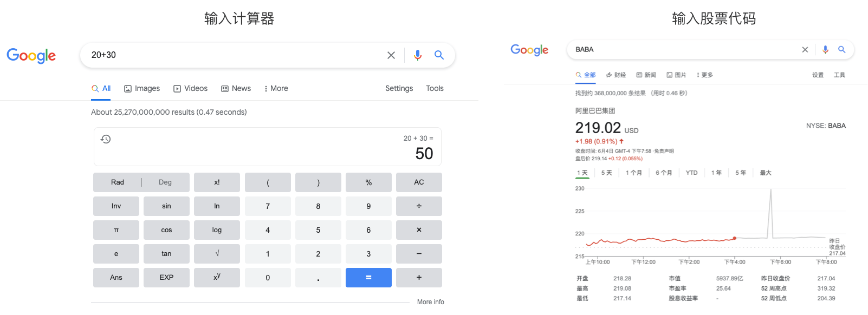This screenshot has width=868, height=315.
Task: Click the multiply operator key
Action: [x=419, y=230]
